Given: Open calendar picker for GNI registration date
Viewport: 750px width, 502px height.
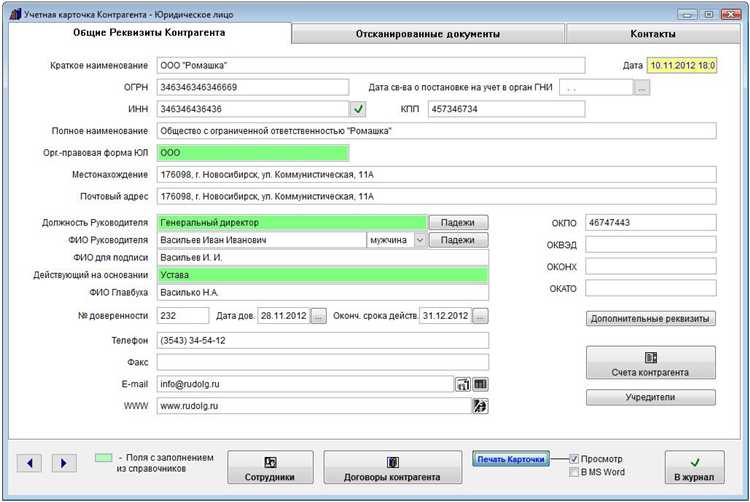Looking at the screenshot, I should (642, 87).
